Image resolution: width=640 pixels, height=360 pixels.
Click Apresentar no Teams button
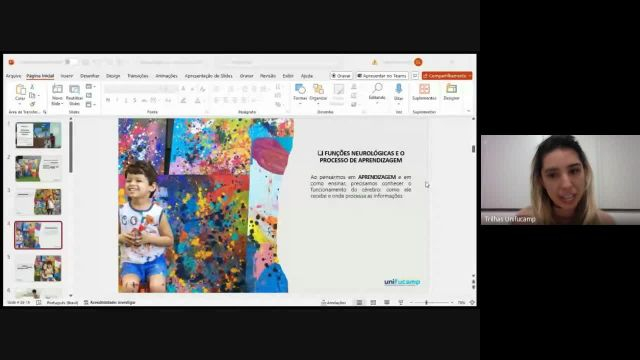coord(382,76)
